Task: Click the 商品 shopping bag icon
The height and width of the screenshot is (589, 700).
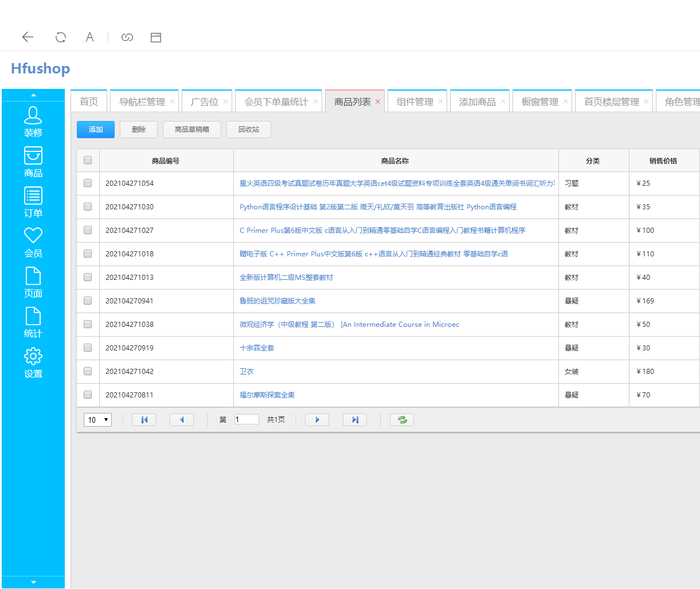Action: click(x=33, y=156)
